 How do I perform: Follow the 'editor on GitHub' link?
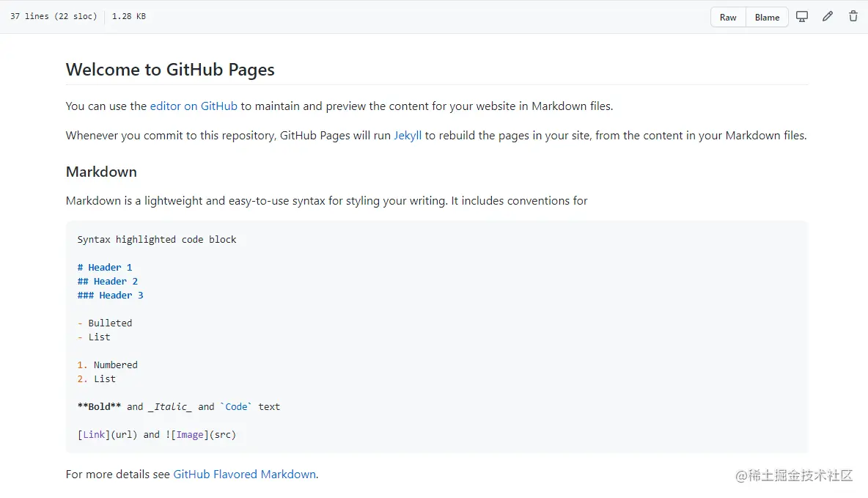point(194,106)
